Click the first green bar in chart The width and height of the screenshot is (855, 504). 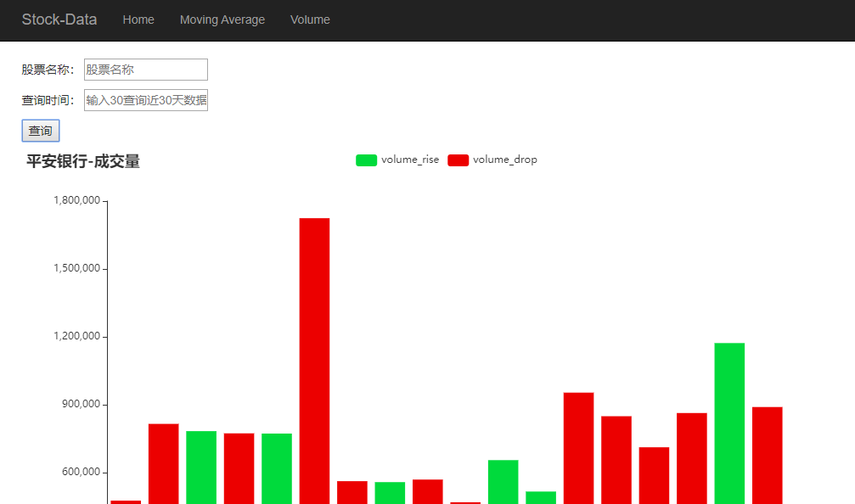coord(201,468)
